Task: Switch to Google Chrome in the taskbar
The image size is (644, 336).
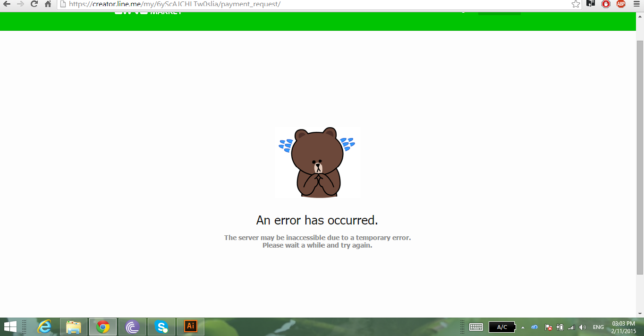Action: [103, 327]
